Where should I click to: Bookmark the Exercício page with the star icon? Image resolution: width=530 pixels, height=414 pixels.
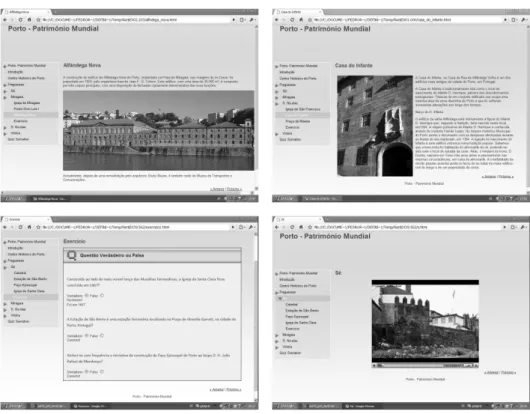click(38, 227)
